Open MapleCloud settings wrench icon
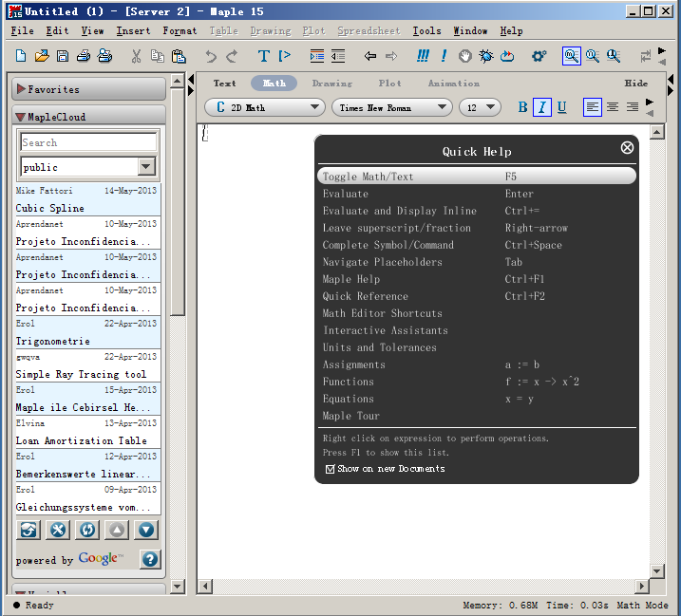Viewport: 681px width, 616px height. tap(58, 530)
